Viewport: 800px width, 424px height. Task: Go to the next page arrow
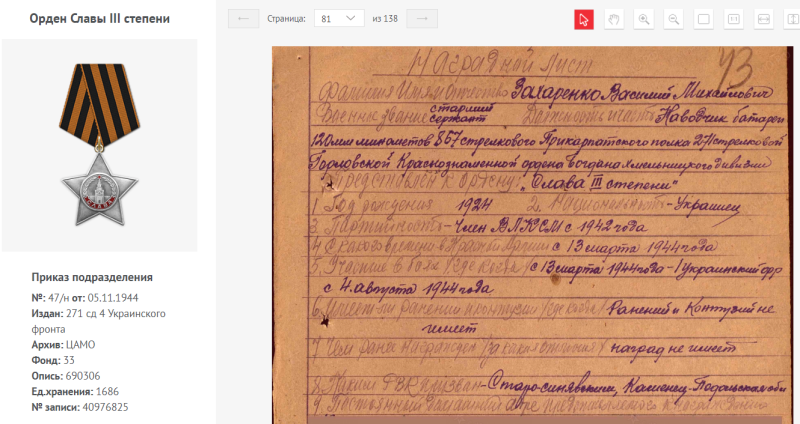[x=423, y=19]
